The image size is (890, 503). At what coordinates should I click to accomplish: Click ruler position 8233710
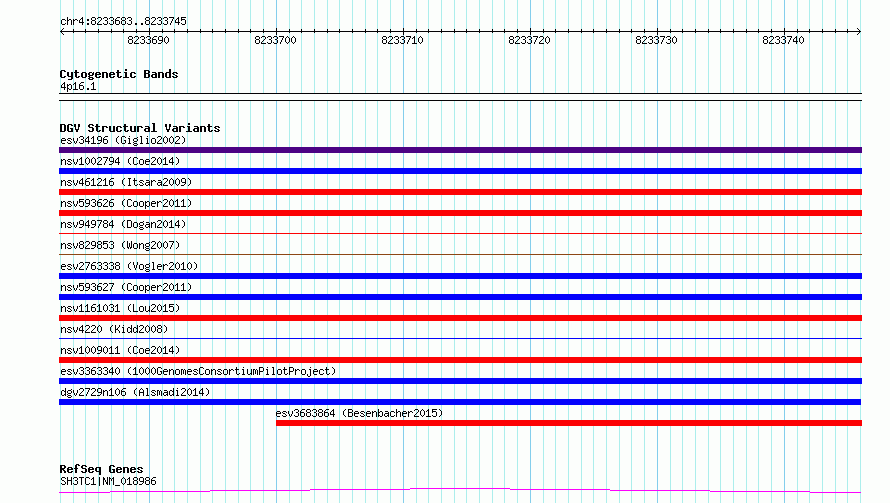pyautogui.click(x=402, y=40)
